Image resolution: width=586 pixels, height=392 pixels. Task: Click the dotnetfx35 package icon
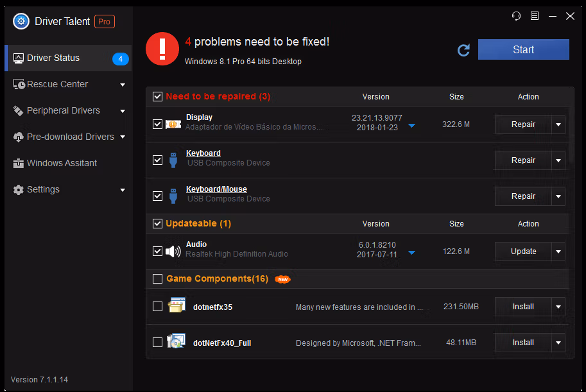177,305
